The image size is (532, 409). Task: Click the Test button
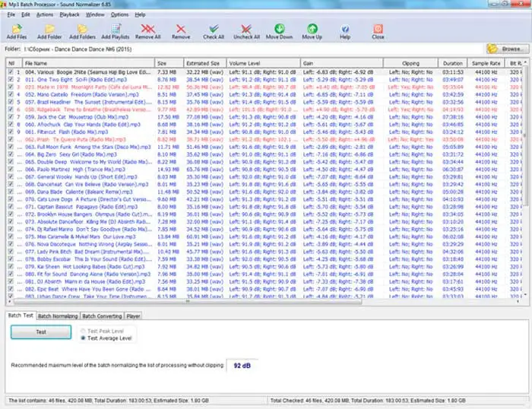[41, 332]
